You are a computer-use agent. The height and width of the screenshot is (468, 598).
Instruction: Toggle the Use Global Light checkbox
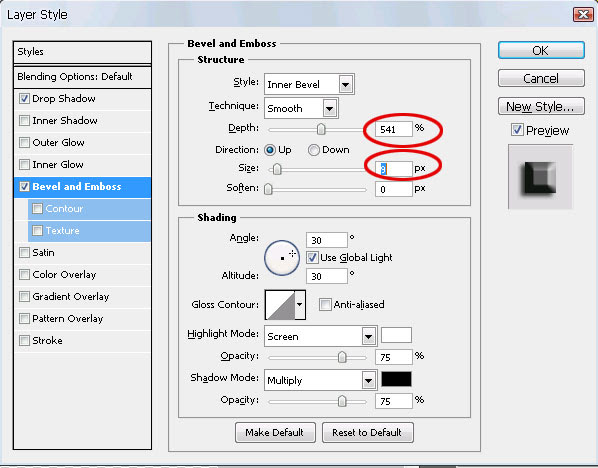coord(312,257)
